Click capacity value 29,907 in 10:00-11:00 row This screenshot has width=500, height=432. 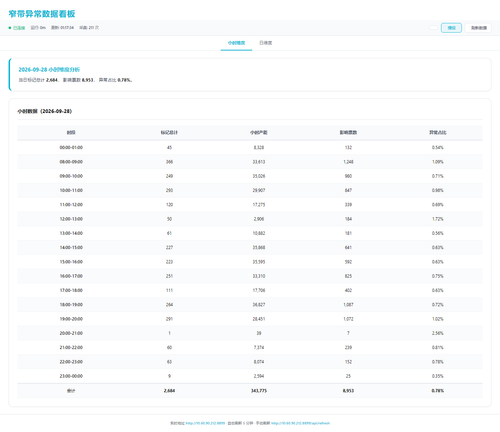click(259, 190)
